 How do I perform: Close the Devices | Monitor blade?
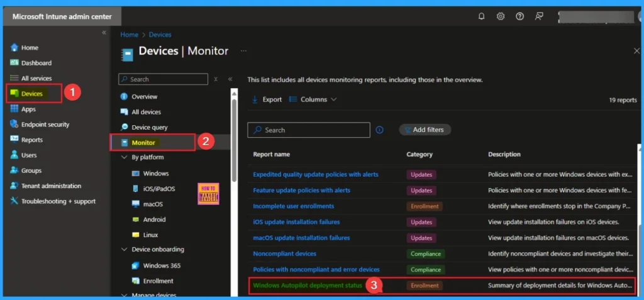pyautogui.click(x=636, y=51)
